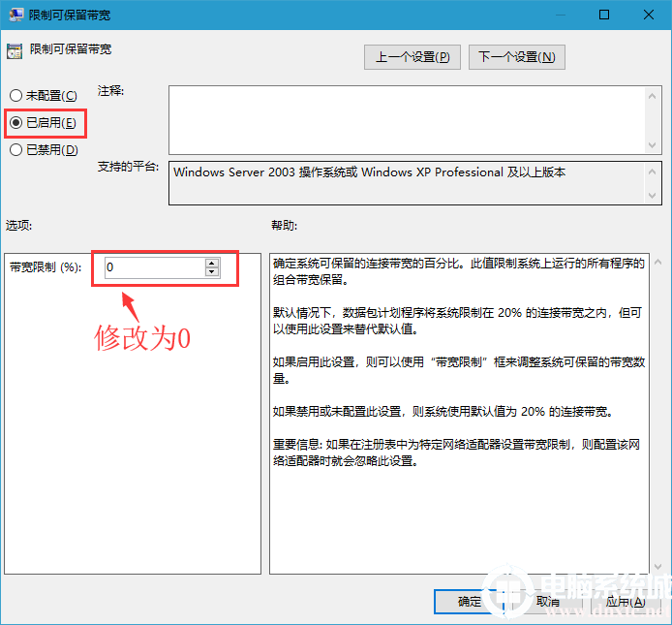The width and height of the screenshot is (672, 625).
Task: Click help paragraph starting 如果禁用或未配置
Action: [x=443, y=412]
